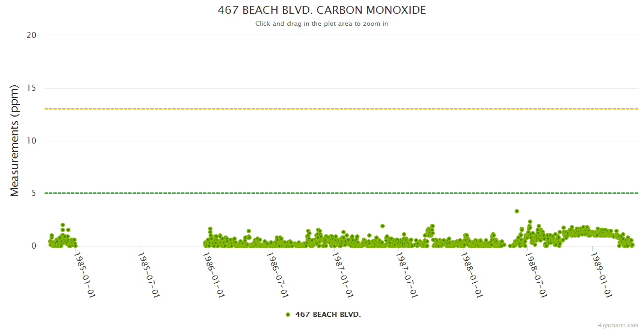The image size is (644, 330).
Task: Select the 1986-07-01 date label
Action: pyautogui.click(x=277, y=275)
